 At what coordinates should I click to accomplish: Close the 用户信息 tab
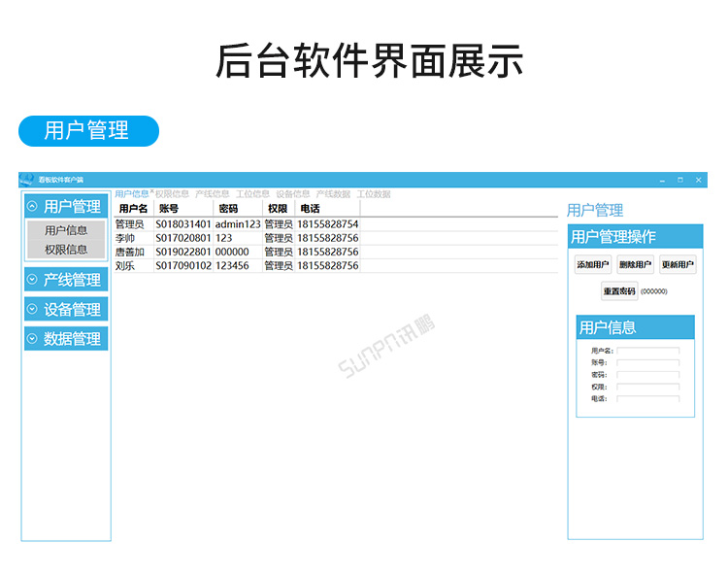click(152, 192)
